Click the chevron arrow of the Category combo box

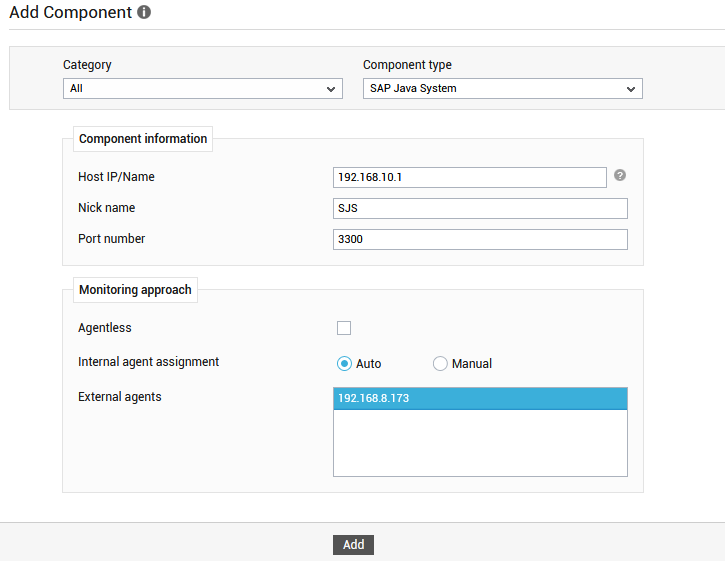pos(331,89)
